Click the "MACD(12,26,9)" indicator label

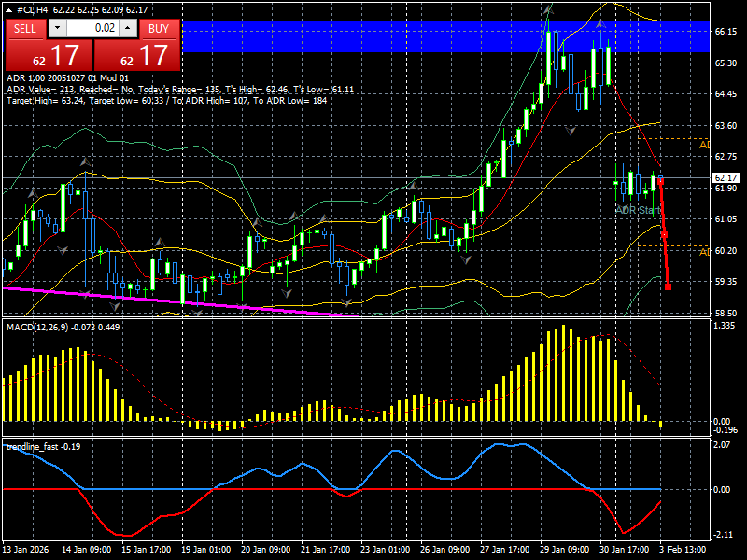37,328
